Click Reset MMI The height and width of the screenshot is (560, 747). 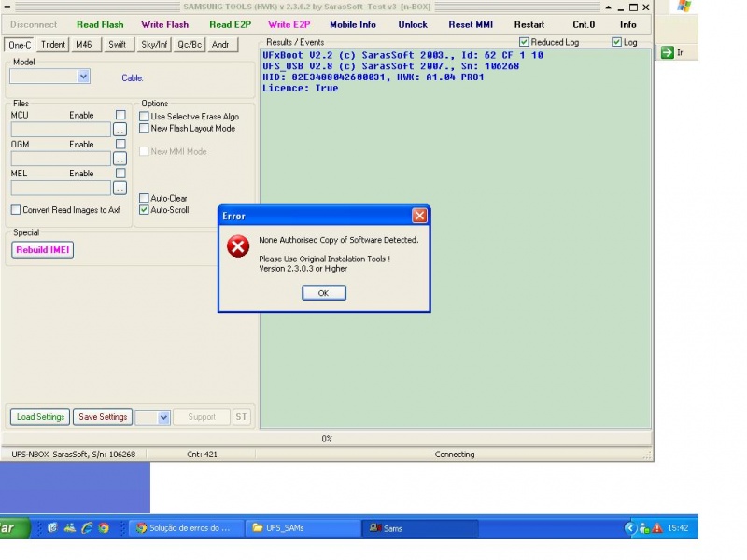[471, 25]
